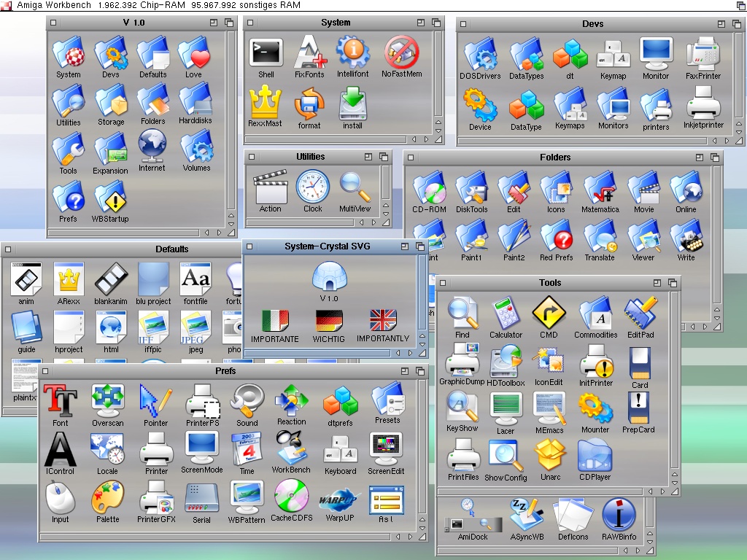Launch the Clock utility
The height and width of the screenshot is (560, 747).
[x=312, y=187]
